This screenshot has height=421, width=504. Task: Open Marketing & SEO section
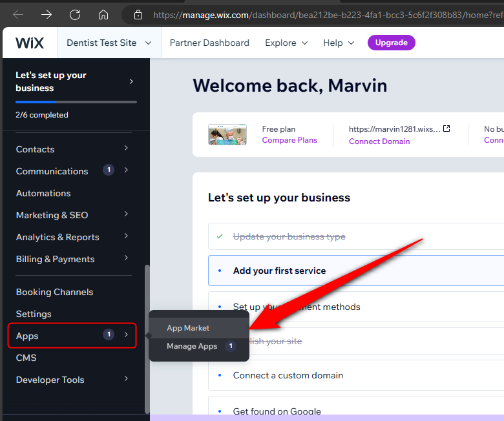pyautogui.click(x=52, y=215)
